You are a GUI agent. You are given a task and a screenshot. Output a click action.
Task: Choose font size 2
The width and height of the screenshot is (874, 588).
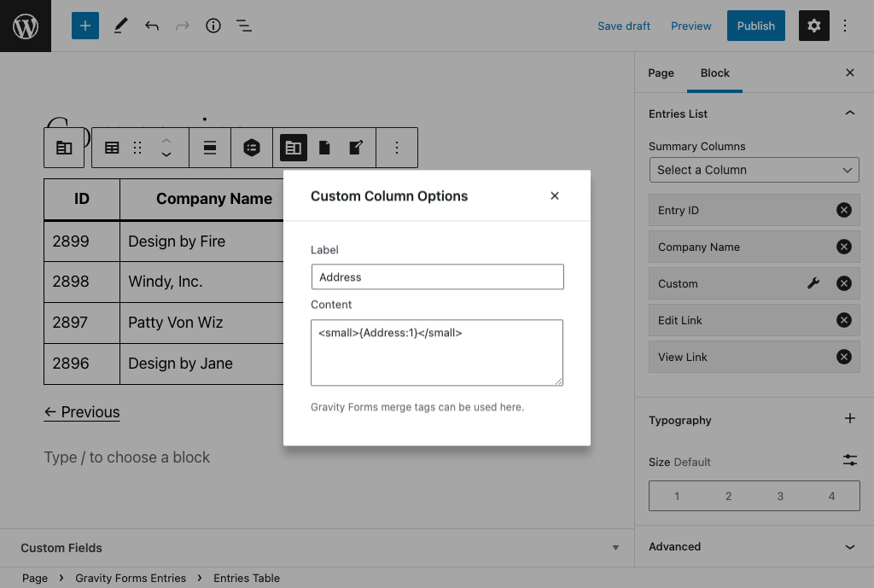[x=729, y=496]
